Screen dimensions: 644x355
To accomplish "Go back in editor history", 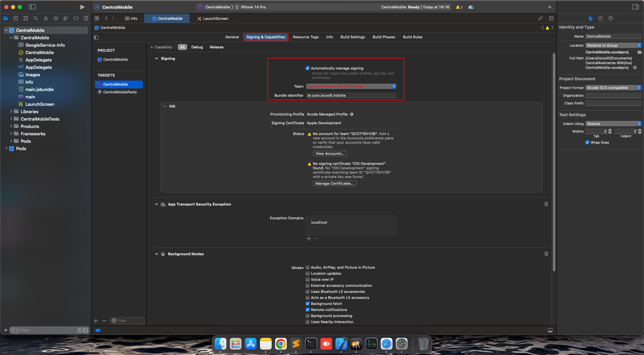I will click(106, 18).
